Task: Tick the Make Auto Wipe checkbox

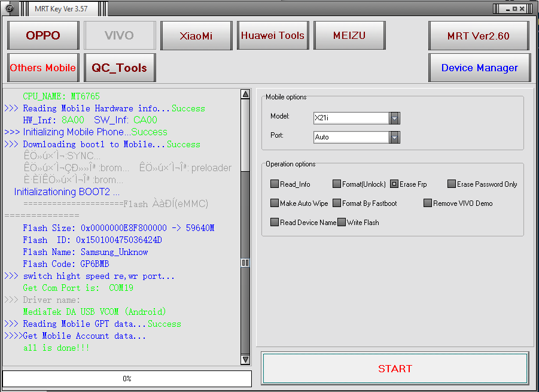Action: tap(275, 203)
